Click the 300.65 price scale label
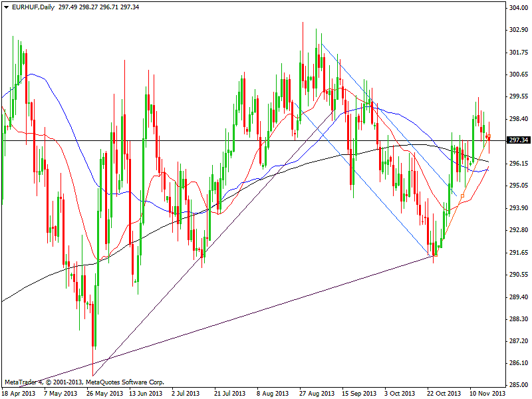 coord(517,74)
